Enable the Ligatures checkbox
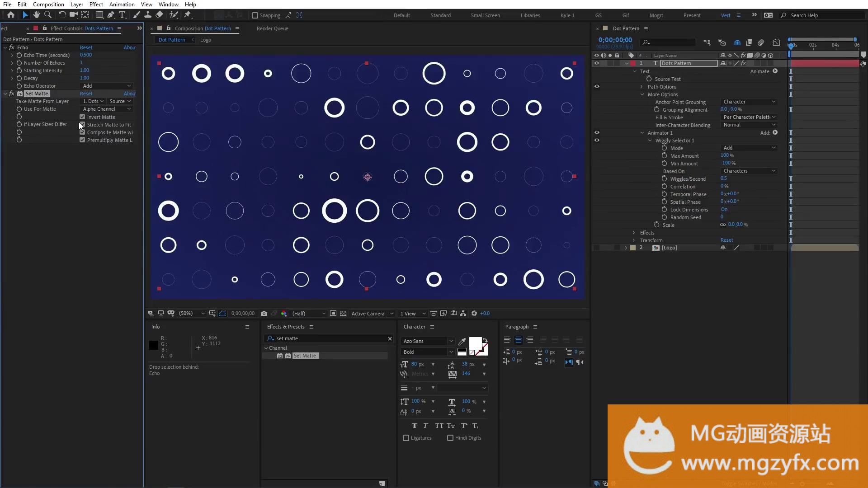This screenshot has height=488, width=868. click(406, 438)
